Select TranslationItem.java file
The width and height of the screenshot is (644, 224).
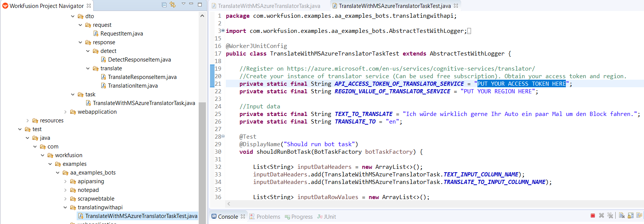click(x=133, y=86)
